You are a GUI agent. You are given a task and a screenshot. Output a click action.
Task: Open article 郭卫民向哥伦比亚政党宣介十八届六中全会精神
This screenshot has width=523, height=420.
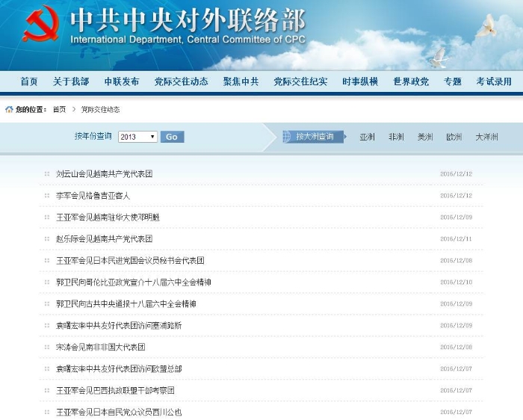[134, 282]
